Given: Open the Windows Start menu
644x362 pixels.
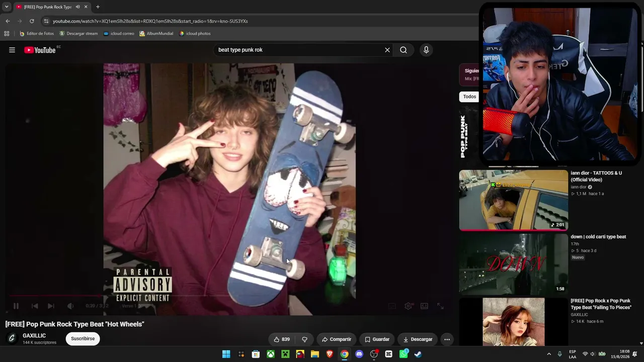Looking at the screenshot, I should [x=226, y=354].
